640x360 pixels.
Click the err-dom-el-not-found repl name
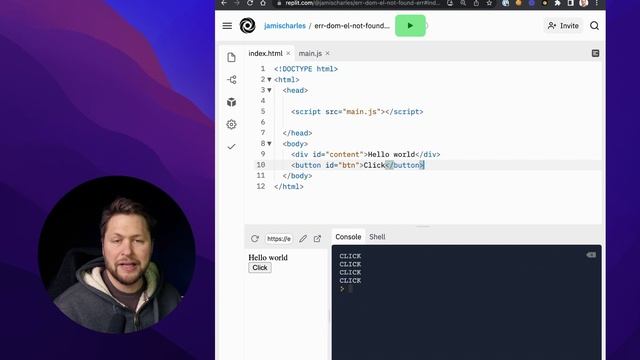click(x=352, y=26)
